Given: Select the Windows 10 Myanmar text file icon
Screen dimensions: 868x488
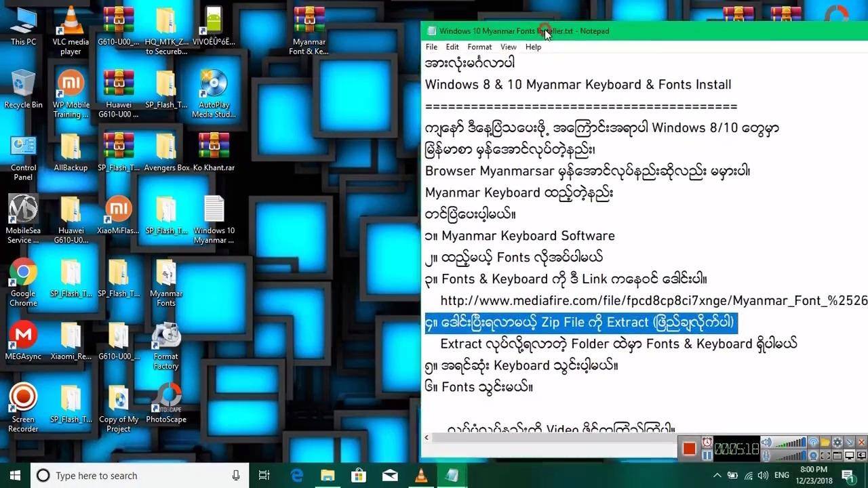Looking at the screenshot, I should click(x=214, y=220).
